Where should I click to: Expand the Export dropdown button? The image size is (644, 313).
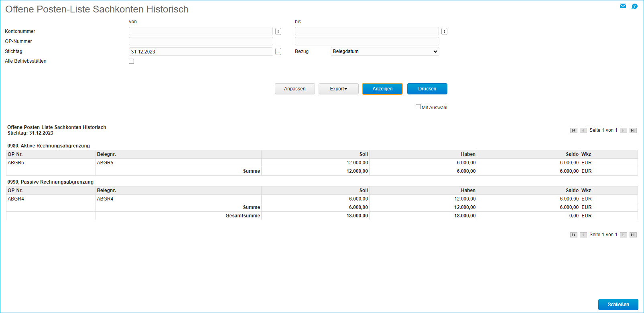point(338,89)
